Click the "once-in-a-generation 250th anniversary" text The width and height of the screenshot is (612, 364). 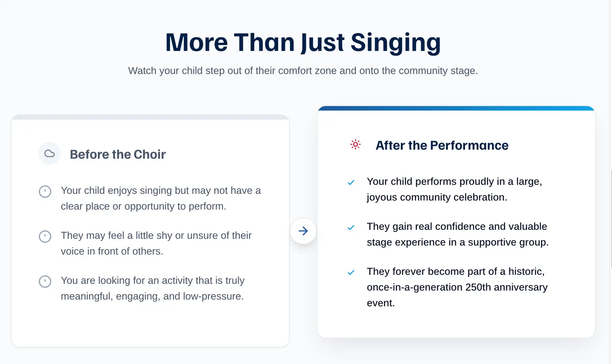457,287
